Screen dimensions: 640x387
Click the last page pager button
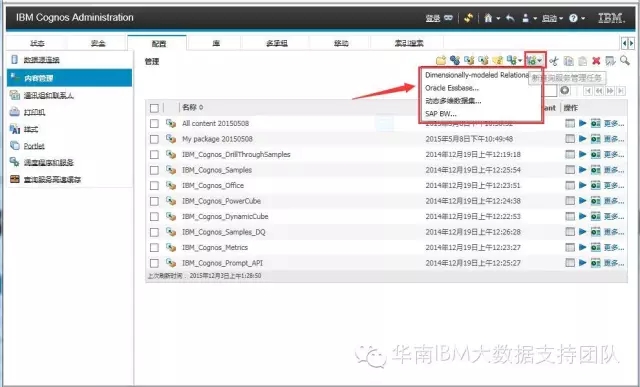click(620, 91)
